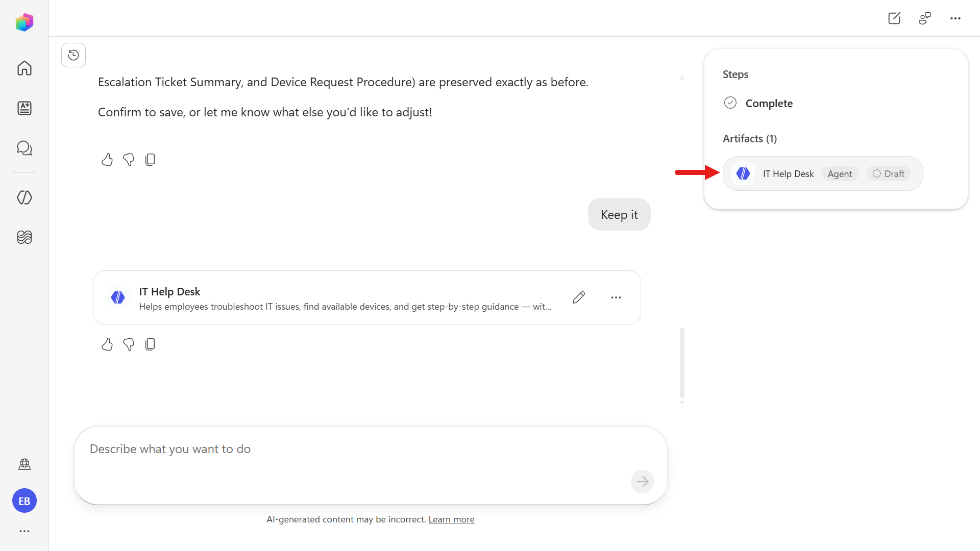The image size is (980, 551).
Task: Click the new chat compose icon
Action: tap(894, 18)
